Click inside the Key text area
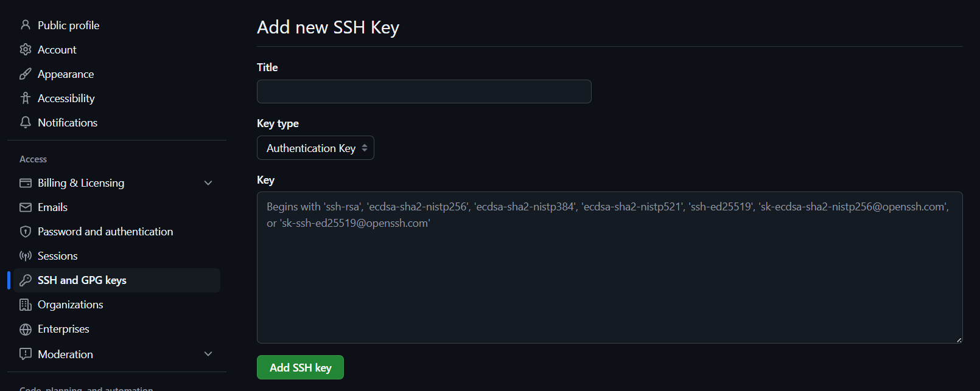Image resolution: width=980 pixels, height=391 pixels. point(609,280)
